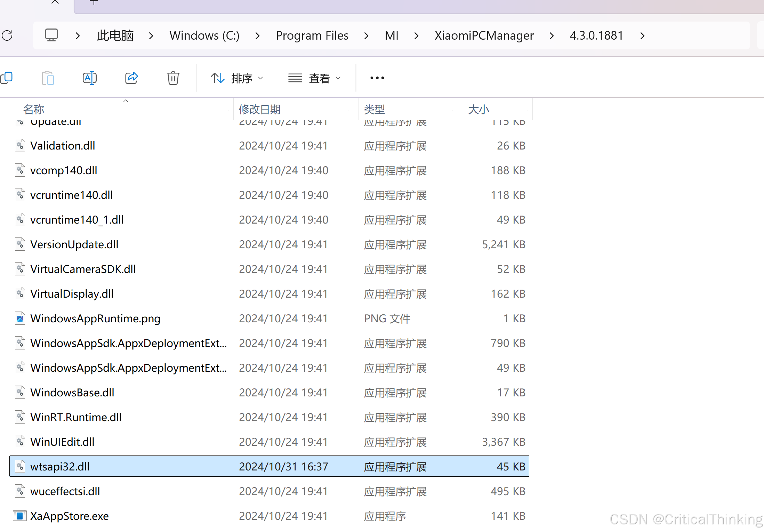Sort by the 修改日期 column header

260,110
